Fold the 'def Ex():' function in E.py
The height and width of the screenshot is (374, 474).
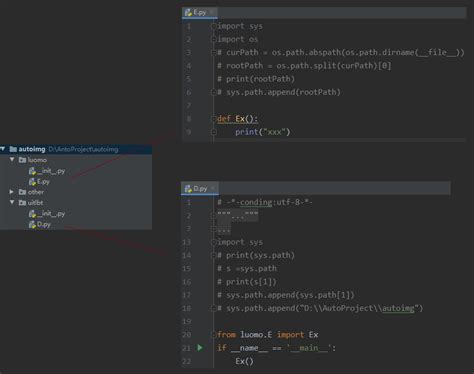(x=214, y=118)
